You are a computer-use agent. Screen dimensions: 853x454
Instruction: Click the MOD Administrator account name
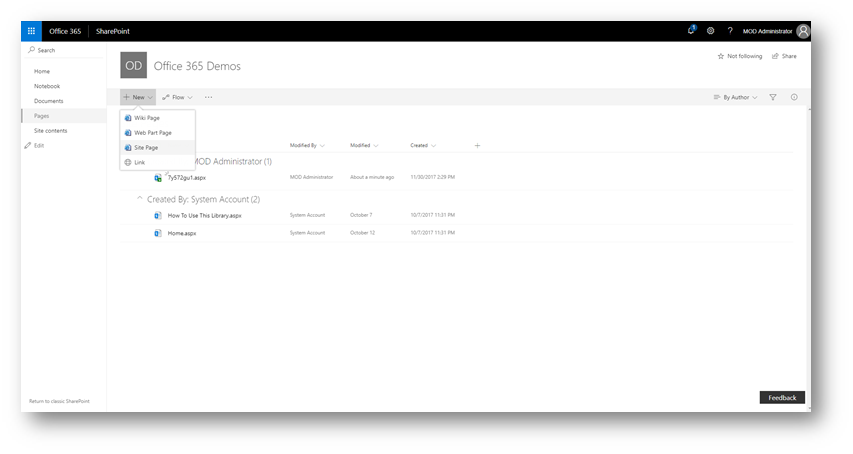[x=768, y=31]
